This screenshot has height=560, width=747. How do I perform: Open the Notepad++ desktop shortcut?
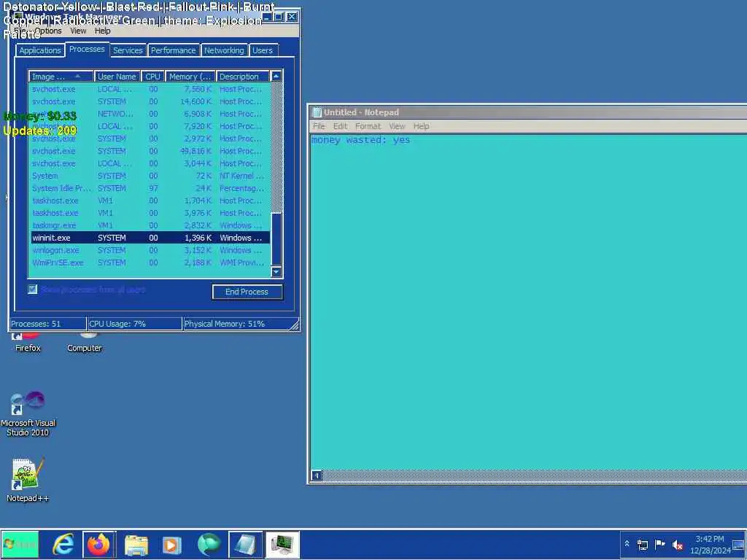(28, 480)
